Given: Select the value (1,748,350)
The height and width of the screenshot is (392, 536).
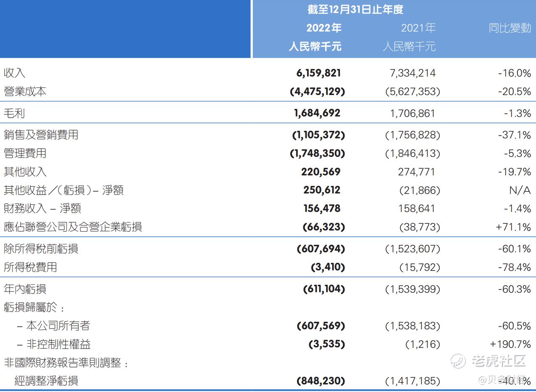Looking at the screenshot, I should 317,154.
